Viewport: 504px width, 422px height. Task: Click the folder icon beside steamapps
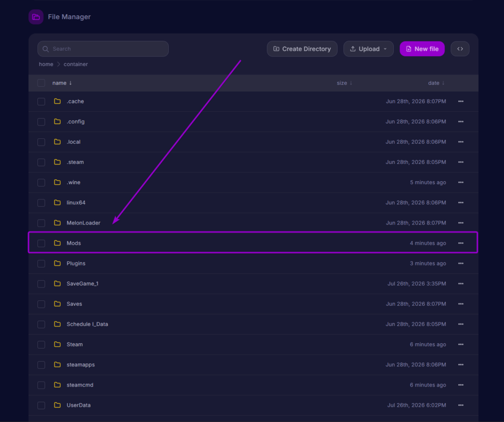(57, 364)
